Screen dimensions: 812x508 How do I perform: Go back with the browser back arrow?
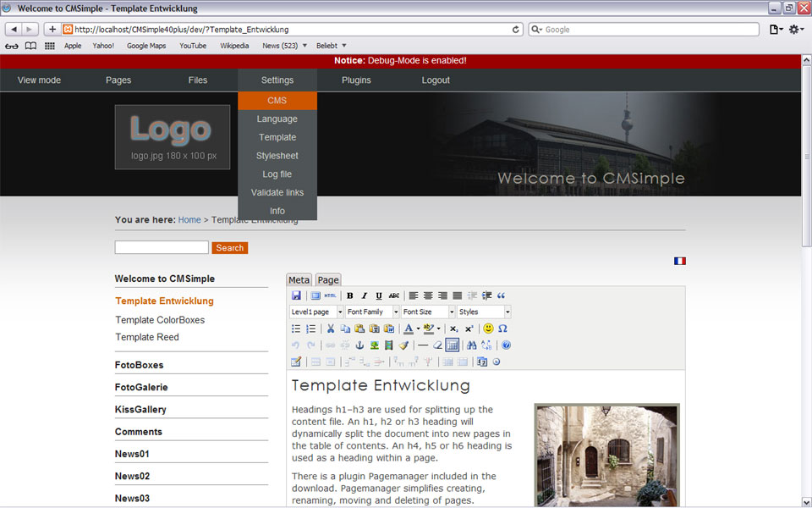point(14,30)
